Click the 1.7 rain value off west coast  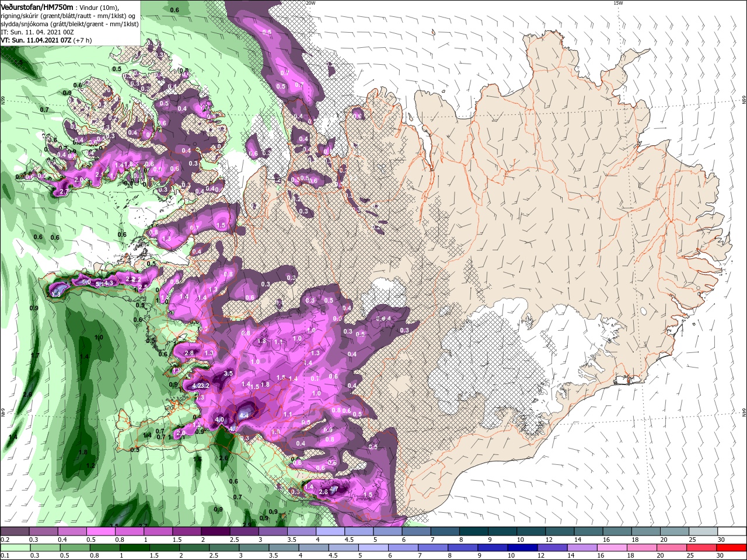click(34, 355)
